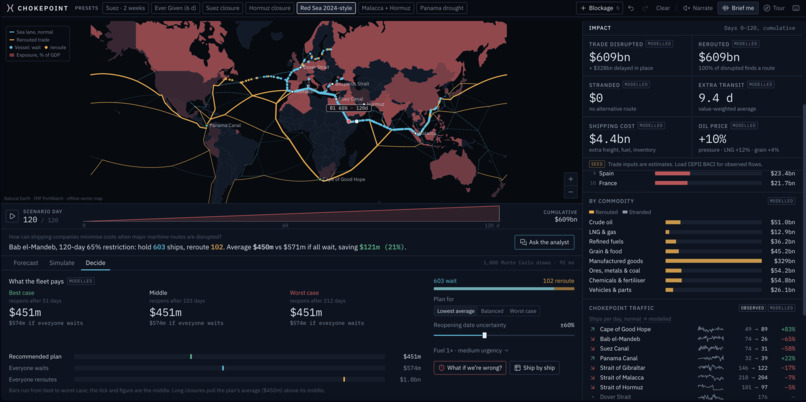This screenshot has width=806, height=402.
Task: Adjust the Reopening date uncertainty slider handle
Action: [x=484, y=335]
